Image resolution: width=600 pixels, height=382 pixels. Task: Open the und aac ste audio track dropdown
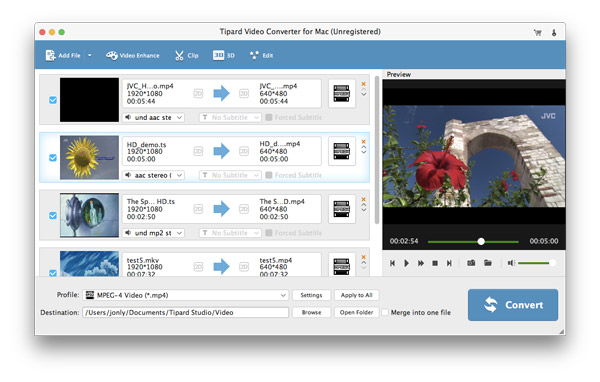click(154, 118)
